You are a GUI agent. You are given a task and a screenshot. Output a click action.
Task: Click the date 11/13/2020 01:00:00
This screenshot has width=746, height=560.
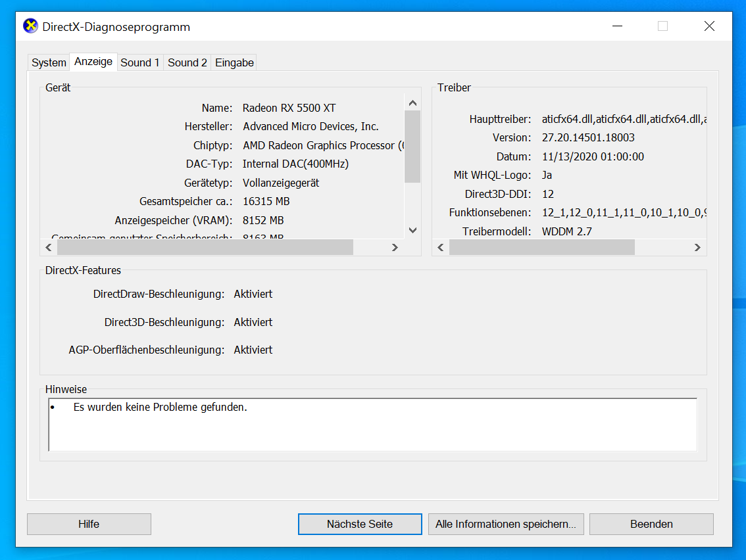[593, 157]
